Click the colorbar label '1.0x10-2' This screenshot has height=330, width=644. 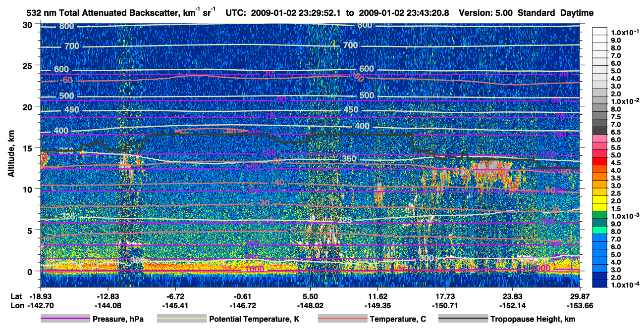(626, 101)
